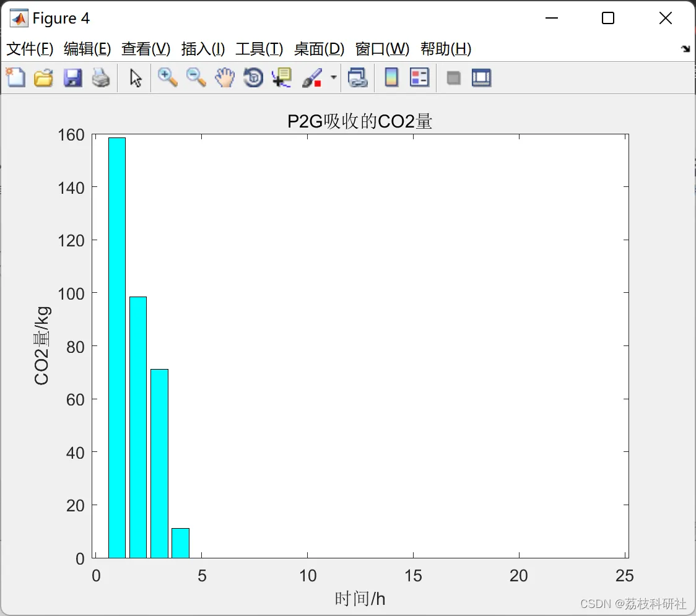Click the x-axis tick label 25
This screenshot has height=616, width=696.
[625, 576]
